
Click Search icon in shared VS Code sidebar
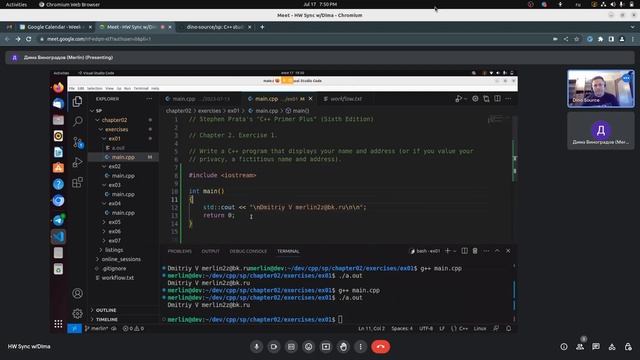pos(77,121)
